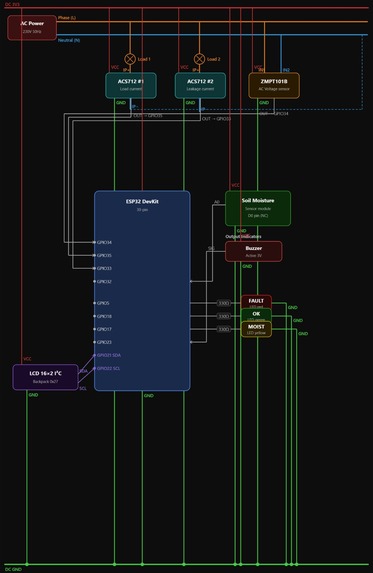Viewport: 373px width, 573px height.
Task: Click the GPIO23 pin label
Action: pos(104,342)
